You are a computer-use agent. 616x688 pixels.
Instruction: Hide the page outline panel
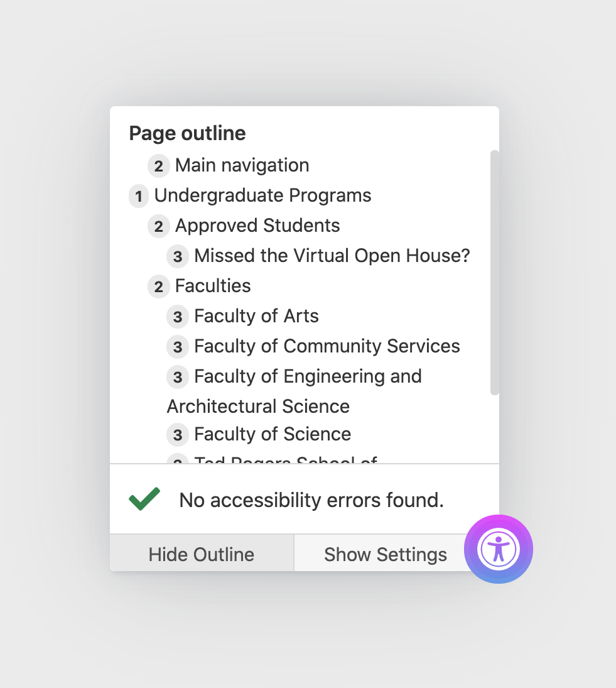202,554
